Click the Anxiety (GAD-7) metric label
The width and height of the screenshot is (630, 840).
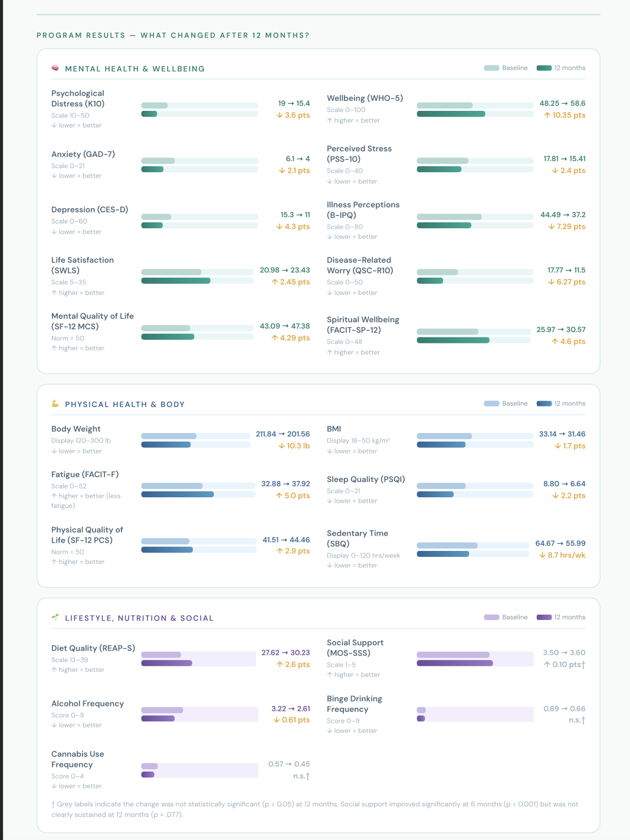(x=83, y=155)
